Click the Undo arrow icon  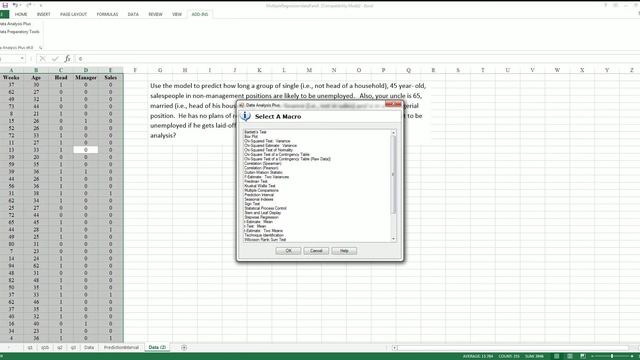click(x=15, y=5)
